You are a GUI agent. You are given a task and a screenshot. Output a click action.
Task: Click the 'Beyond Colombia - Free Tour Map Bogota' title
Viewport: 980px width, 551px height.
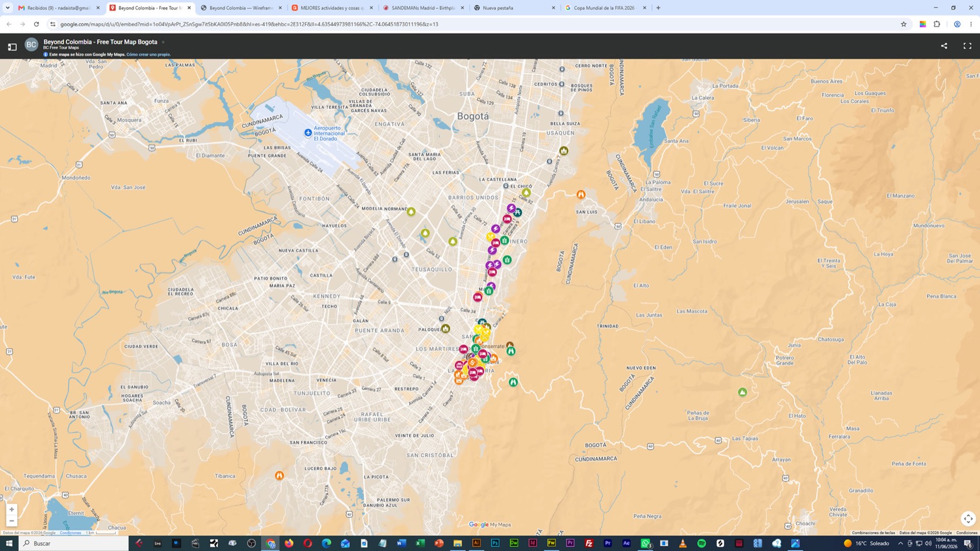(x=100, y=42)
